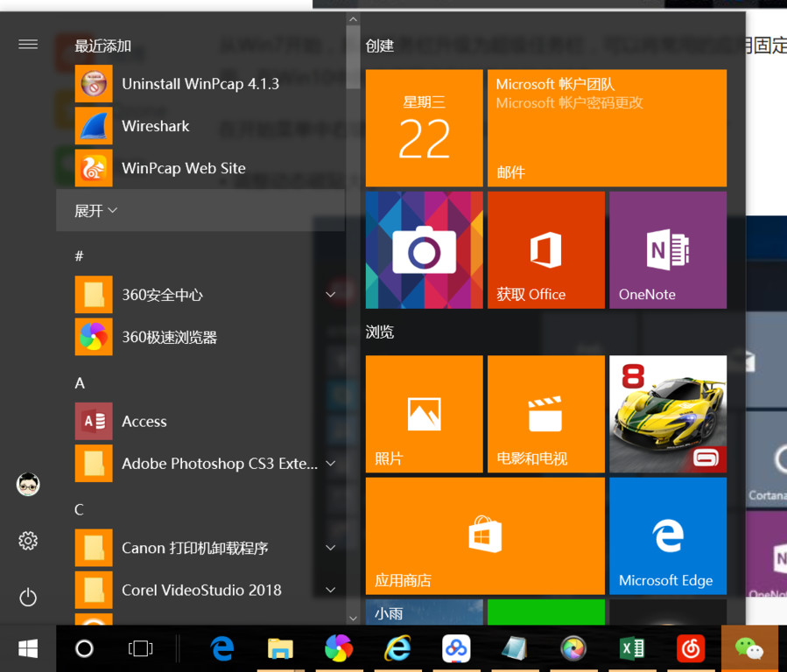787x672 pixels.
Task: Click the round color-wheel taskbar icon
Action: (x=573, y=648)
